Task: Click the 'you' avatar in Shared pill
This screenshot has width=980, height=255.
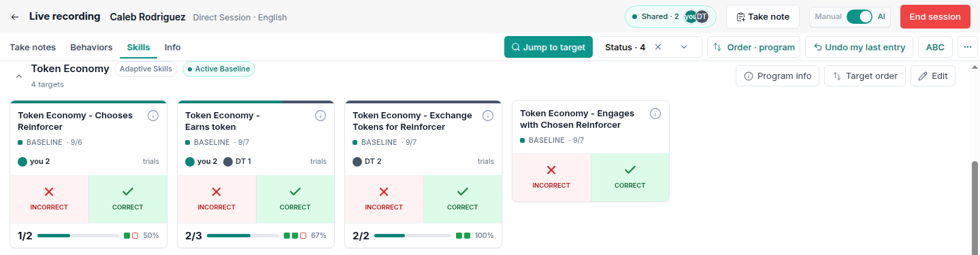Action: coord(690,17)
